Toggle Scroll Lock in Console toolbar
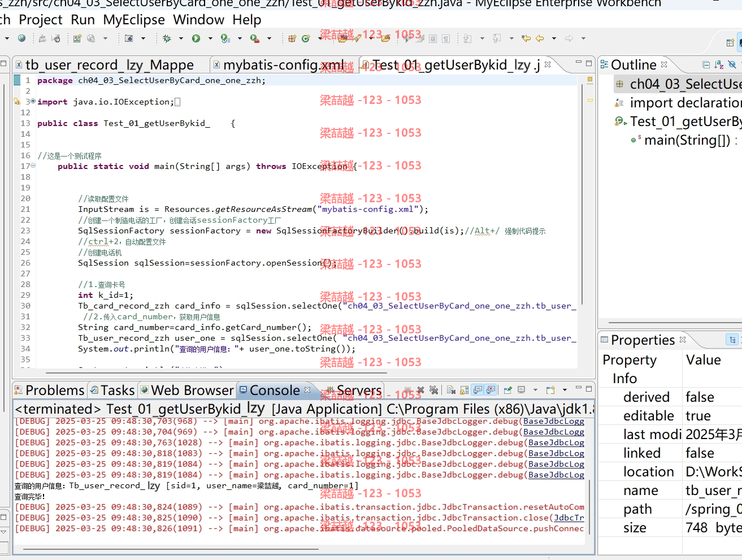742x560 pixels. click(464, 390)
